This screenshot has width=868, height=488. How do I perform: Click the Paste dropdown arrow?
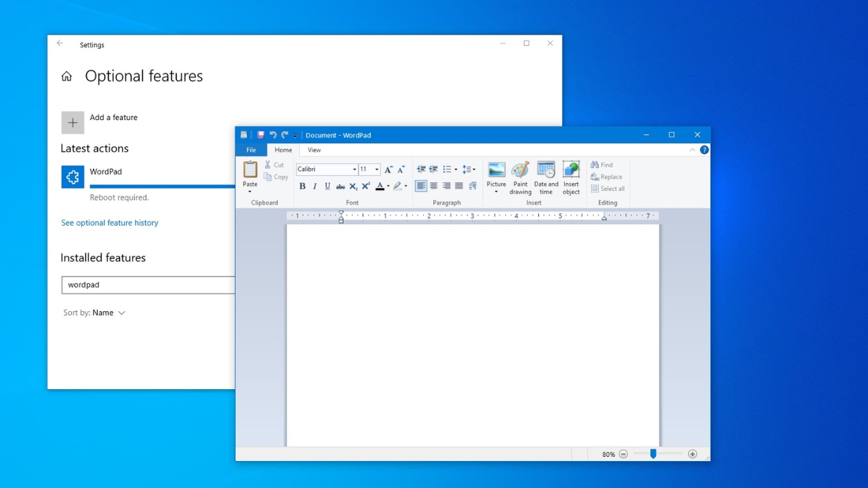coord(250,192)
